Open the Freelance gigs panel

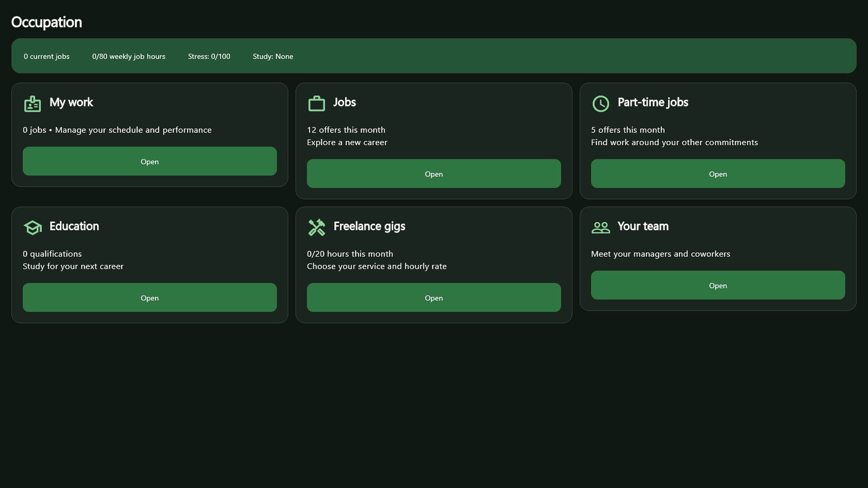(x=434, y=297)
